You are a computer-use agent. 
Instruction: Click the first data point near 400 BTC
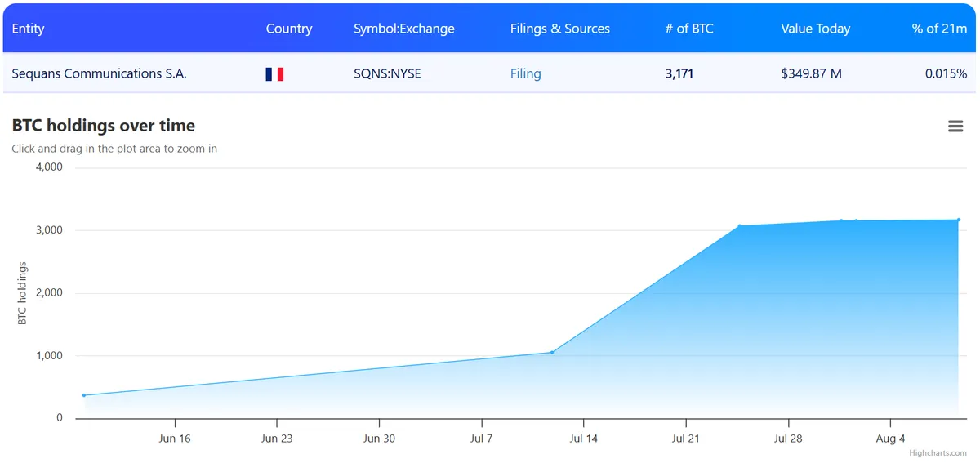pyautogui.click(x=84, y=395)
